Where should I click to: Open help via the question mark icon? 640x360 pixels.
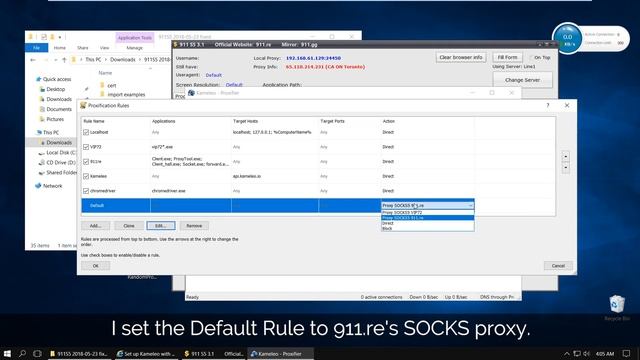tap(548, 105)
